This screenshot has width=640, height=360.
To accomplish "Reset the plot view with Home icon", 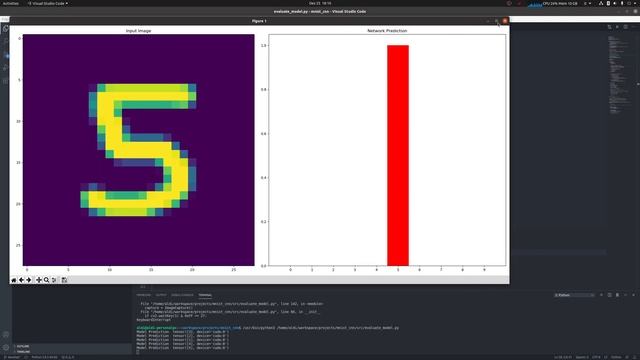I will pyautogui.click(x=13, y=280).
